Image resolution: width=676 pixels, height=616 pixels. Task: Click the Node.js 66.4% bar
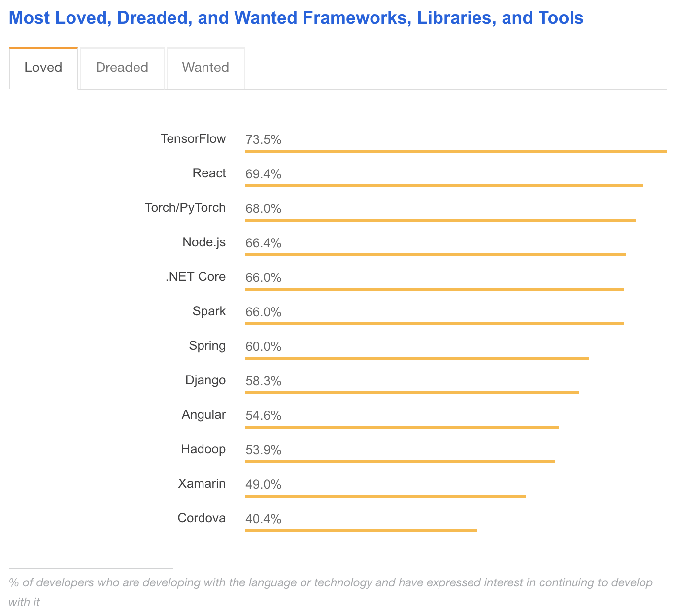point(436,255)
